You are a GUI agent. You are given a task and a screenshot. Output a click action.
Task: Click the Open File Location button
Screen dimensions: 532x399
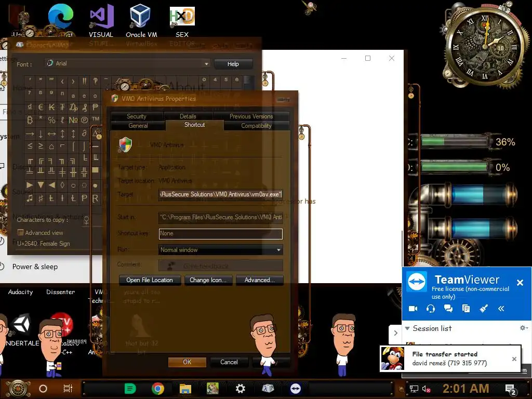coord(150,280)
